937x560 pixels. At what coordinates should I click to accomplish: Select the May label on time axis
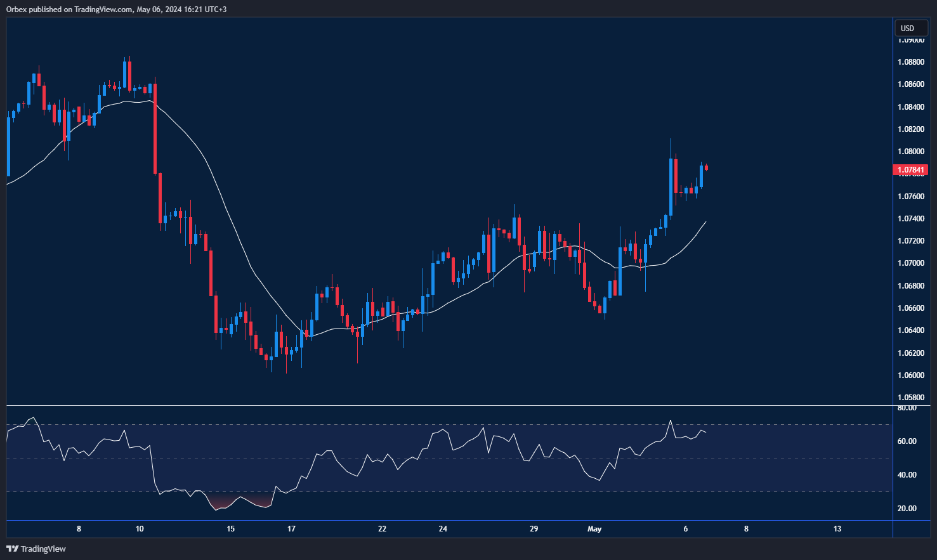594,529
